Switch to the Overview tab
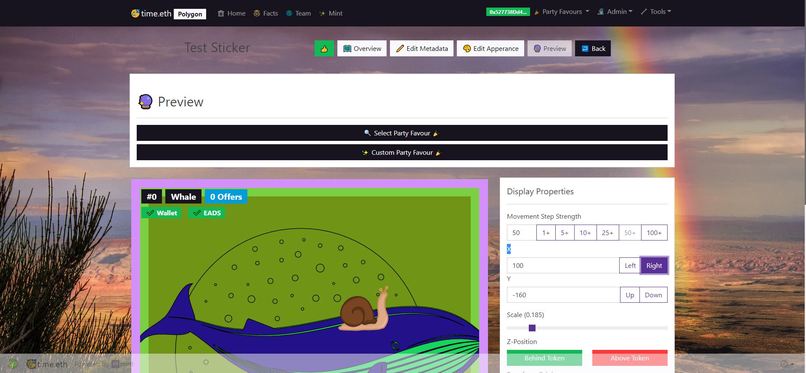The height and width of the screenshot is (373, 806). [x=362, y=48]
